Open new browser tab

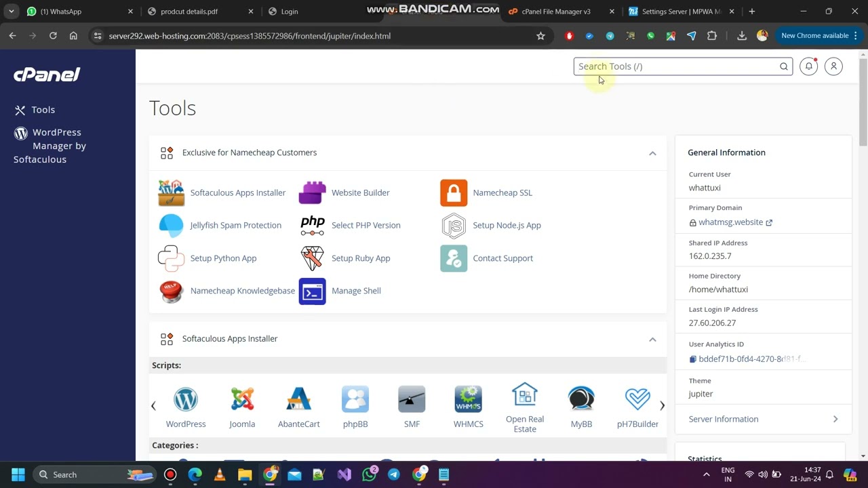point(751,12)
